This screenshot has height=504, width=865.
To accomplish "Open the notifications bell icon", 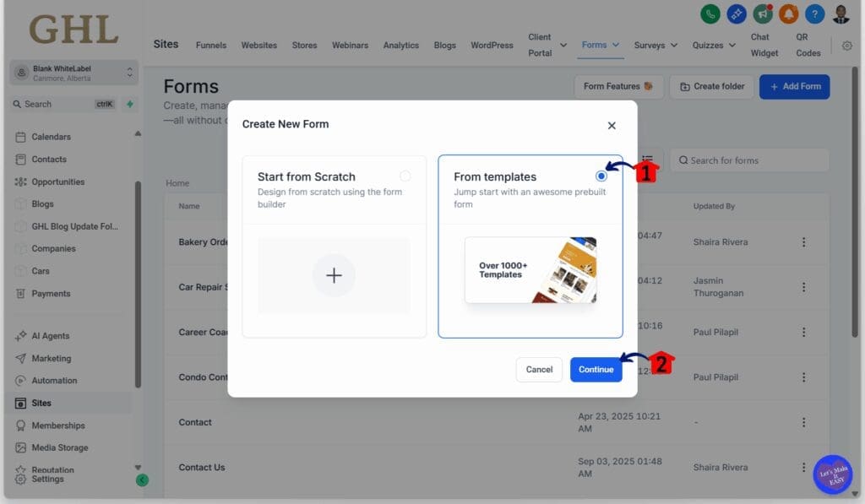I will point(789,14).
